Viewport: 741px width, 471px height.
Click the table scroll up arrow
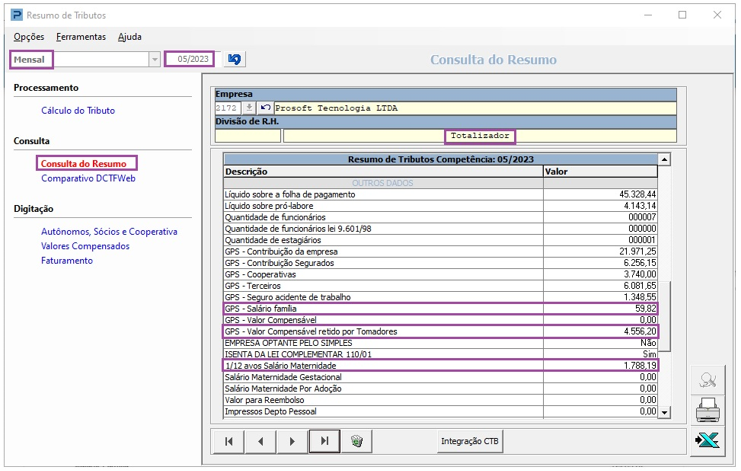[664, 160]
